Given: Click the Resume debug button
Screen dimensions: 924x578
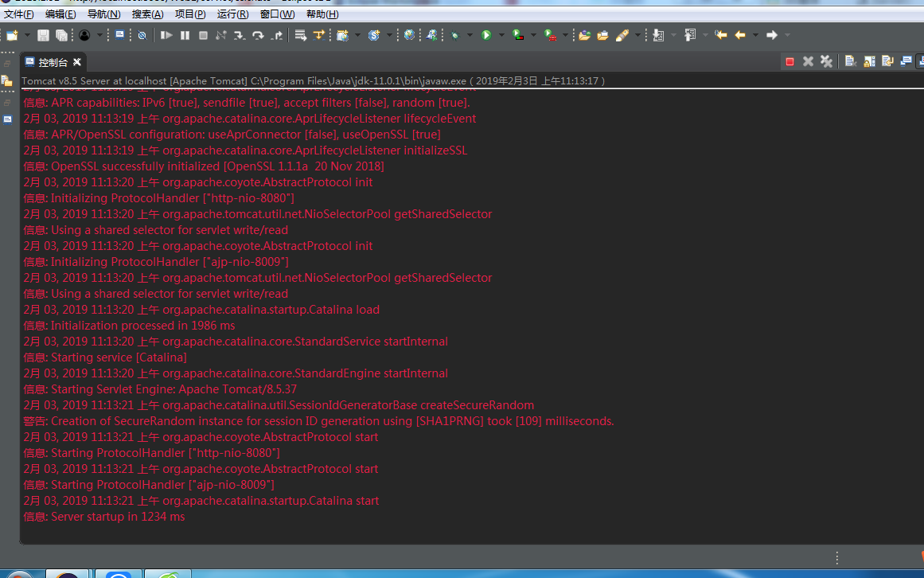Looking at the screenshot, I should [x=166, y=35].
